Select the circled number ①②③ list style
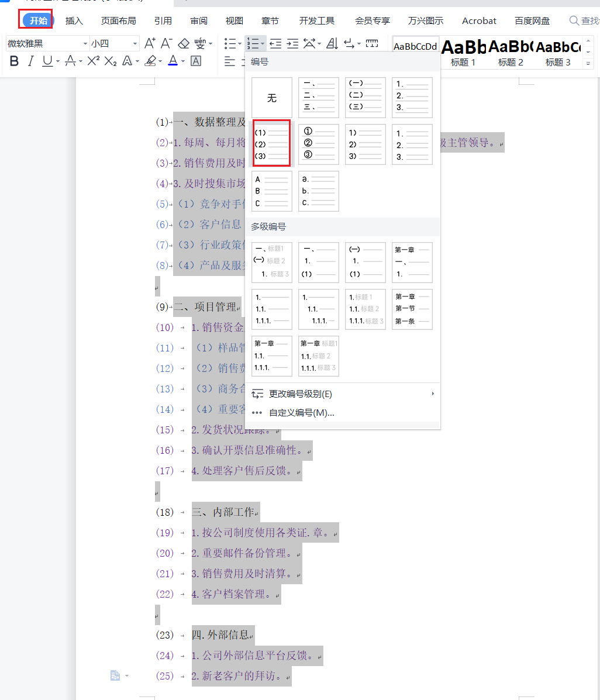This screenshot has height=700, width=600. pos(318,144)
